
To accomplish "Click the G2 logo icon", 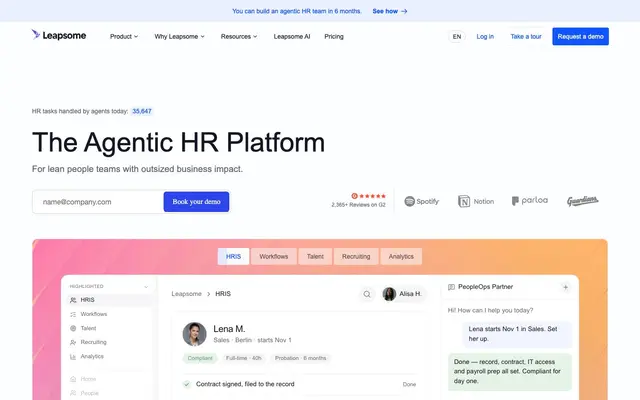I will click(354, 196).
